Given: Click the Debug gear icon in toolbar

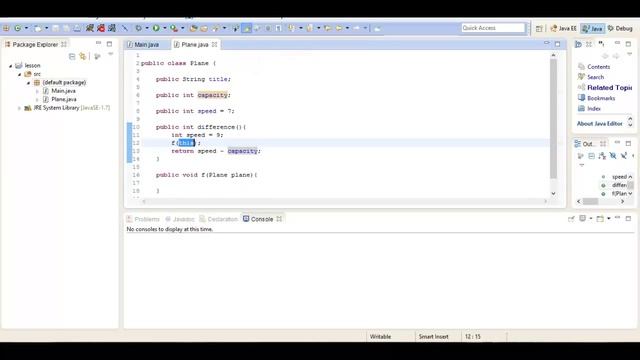Looking at the screenshot, I should point(138,28).
